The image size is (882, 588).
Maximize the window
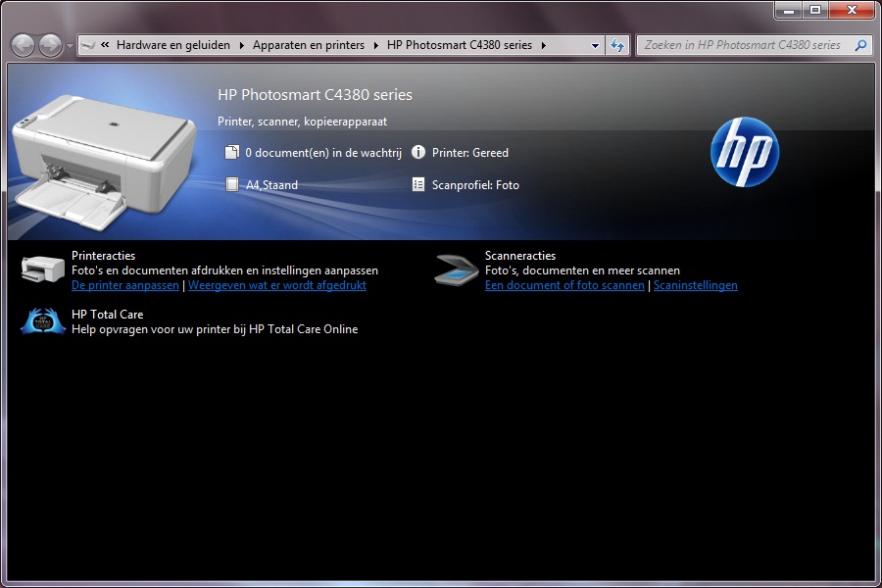click(815, 10)
